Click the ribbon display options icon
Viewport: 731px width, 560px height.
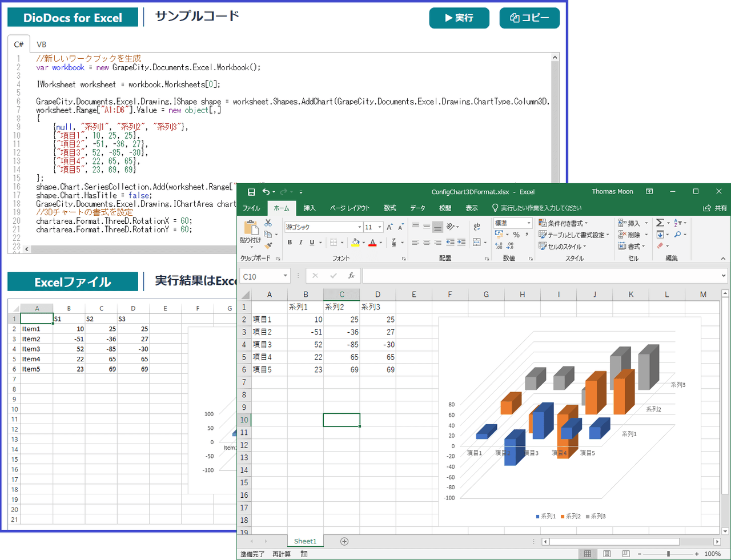[x=649, y=192]
